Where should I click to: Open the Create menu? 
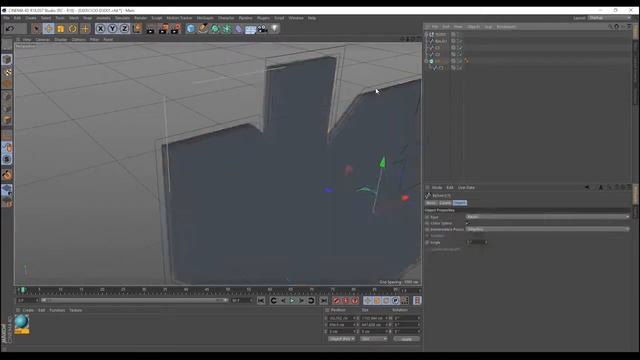coord(31,18)
